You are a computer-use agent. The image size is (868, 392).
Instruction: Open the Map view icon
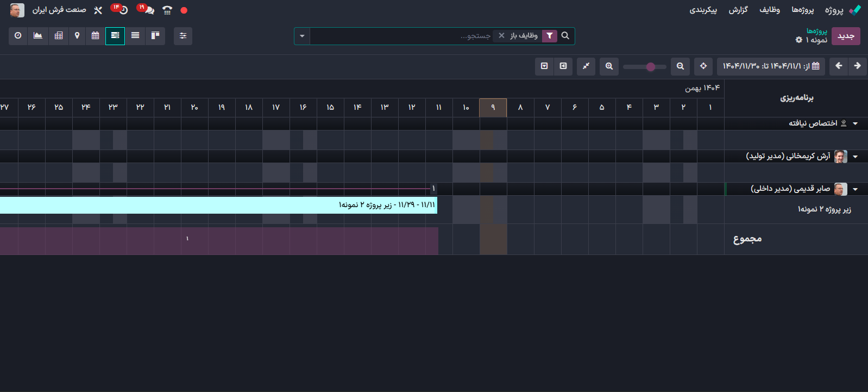[x=77, y=36]
